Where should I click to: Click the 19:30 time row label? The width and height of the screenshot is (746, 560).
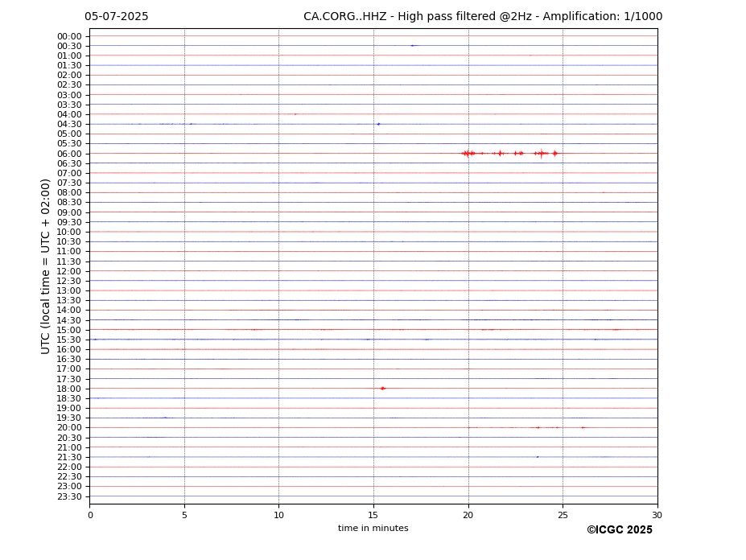click(x=69, y=418)
